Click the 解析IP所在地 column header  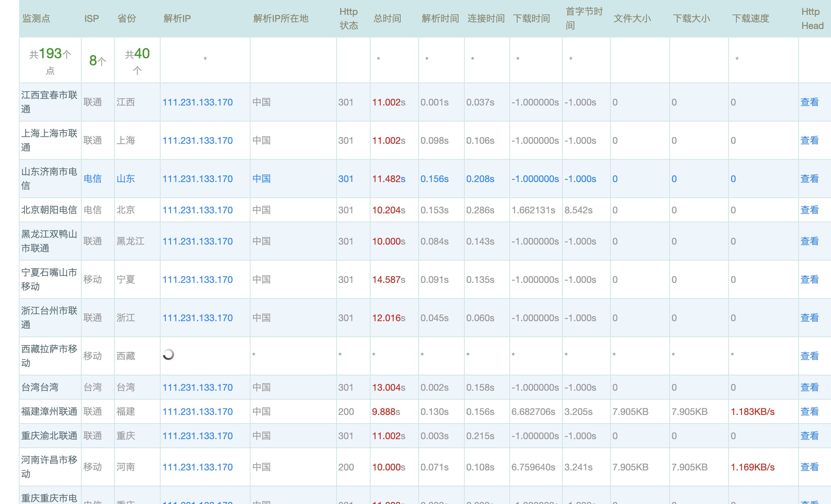click(281, 18)
